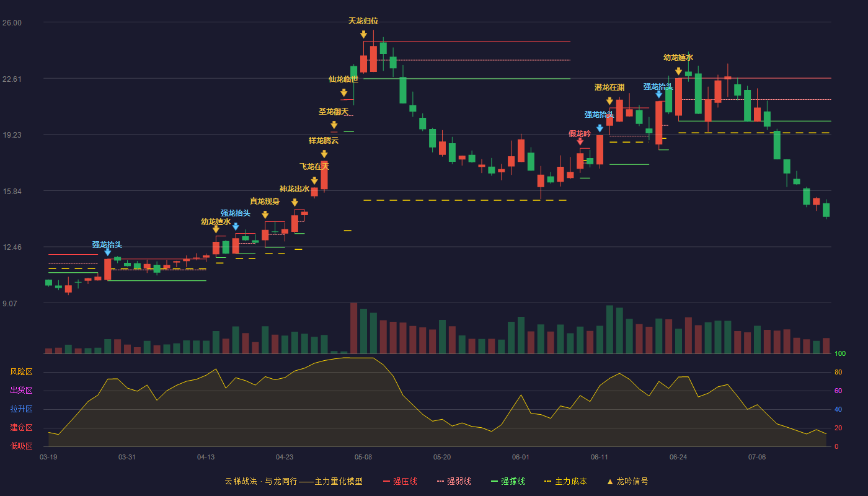
Task: Click the 19.23 price axis label
Action: pos(12,135)
